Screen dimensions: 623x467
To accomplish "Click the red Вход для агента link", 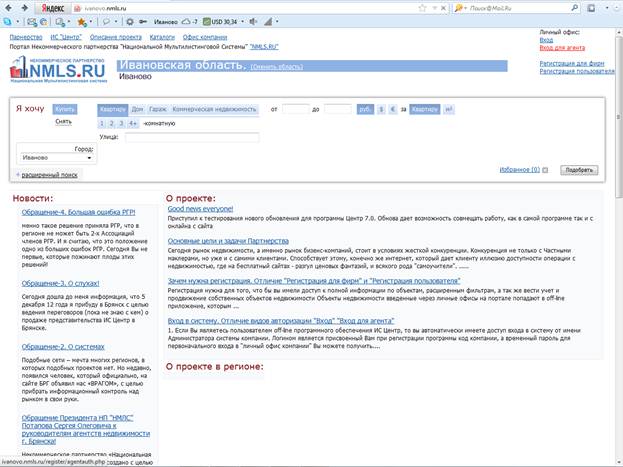I will tap(562, 48).
